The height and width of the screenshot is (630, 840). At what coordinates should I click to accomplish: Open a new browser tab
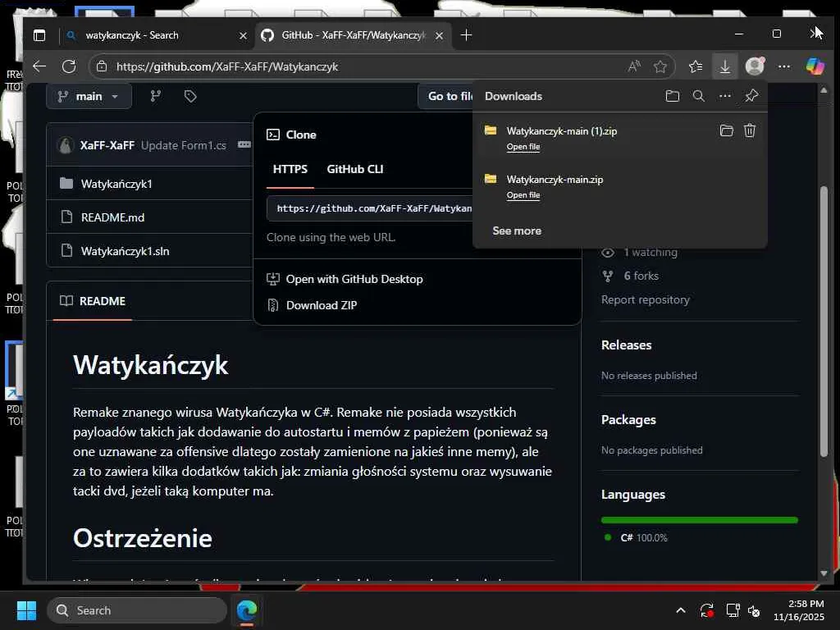(466, 35)
